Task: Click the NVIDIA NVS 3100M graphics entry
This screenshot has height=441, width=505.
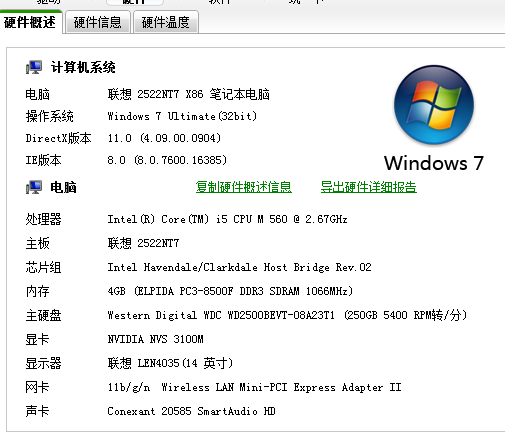Action: [x=155, y=339]
